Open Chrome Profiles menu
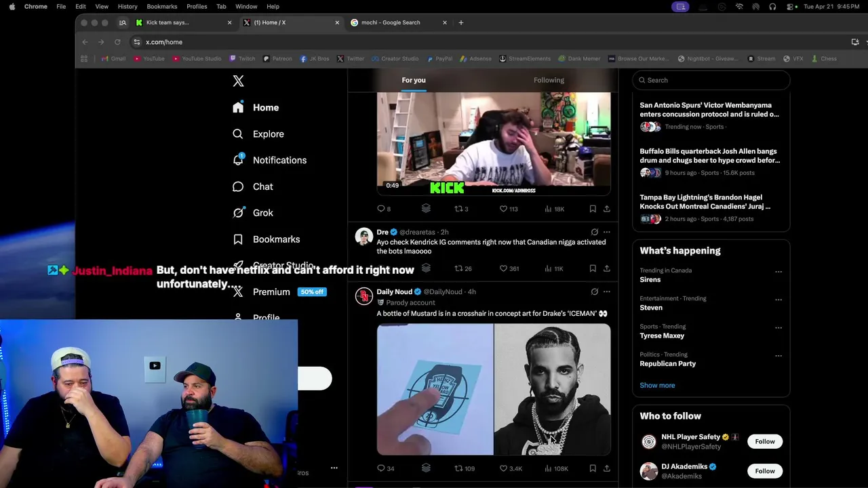868x488 pixels. click(197, 6)
